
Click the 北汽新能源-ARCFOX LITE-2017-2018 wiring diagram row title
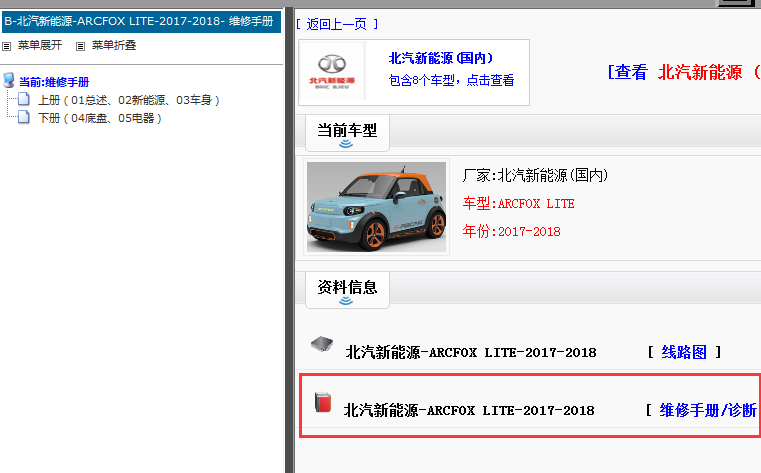[x=471, y=353]
